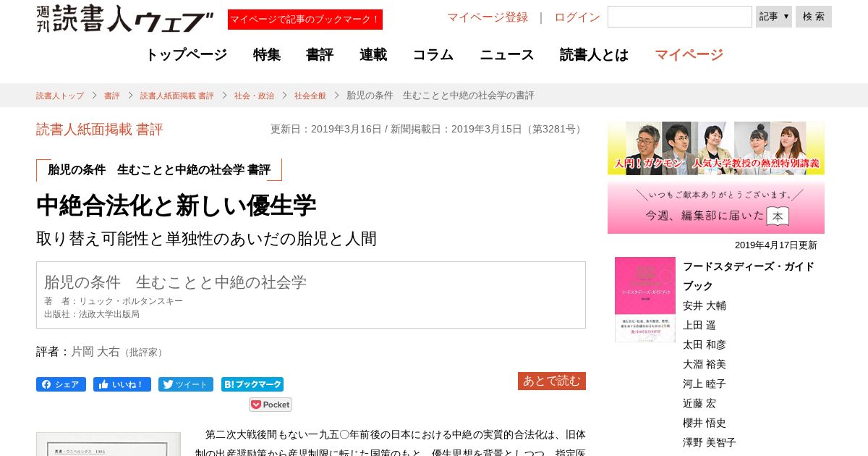Bookmark with Hatena B!ブックマーク button

(252, 384)
